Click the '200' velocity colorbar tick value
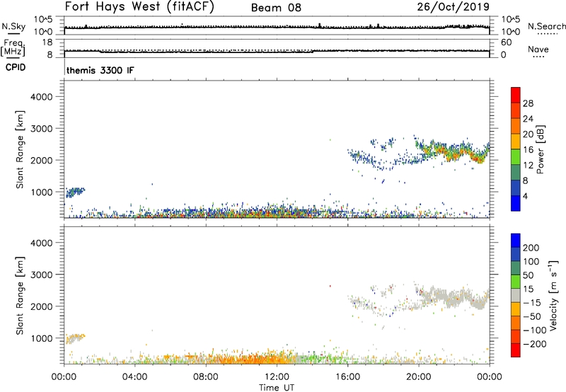This screenshot has height=392, width=566. tap(531, 248)
